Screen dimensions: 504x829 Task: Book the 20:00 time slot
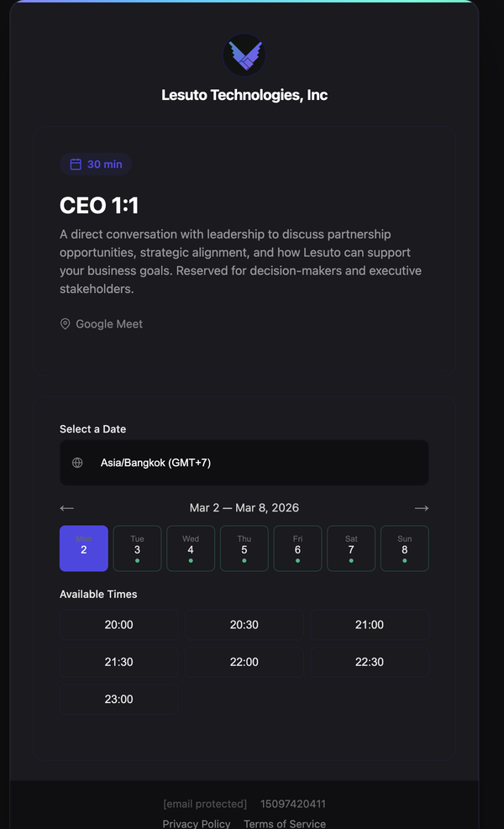[x=118, y=625]
